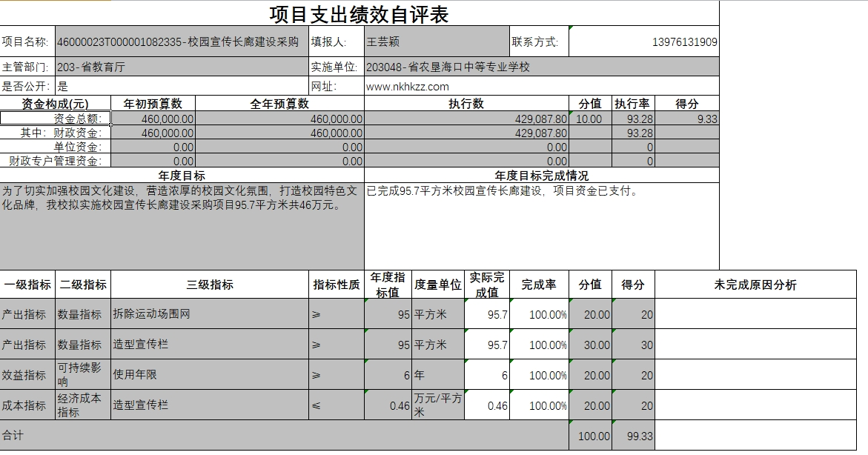The width and height of the screenshot is (868, 455).
Task: Select the 主管部门 label cell
Action: pos(27,67)
